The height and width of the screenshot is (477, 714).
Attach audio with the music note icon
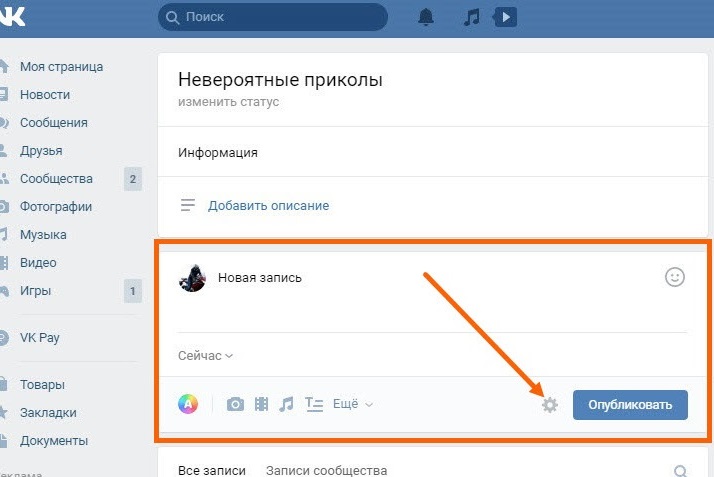pyautogui.click(x=287, y=404)
